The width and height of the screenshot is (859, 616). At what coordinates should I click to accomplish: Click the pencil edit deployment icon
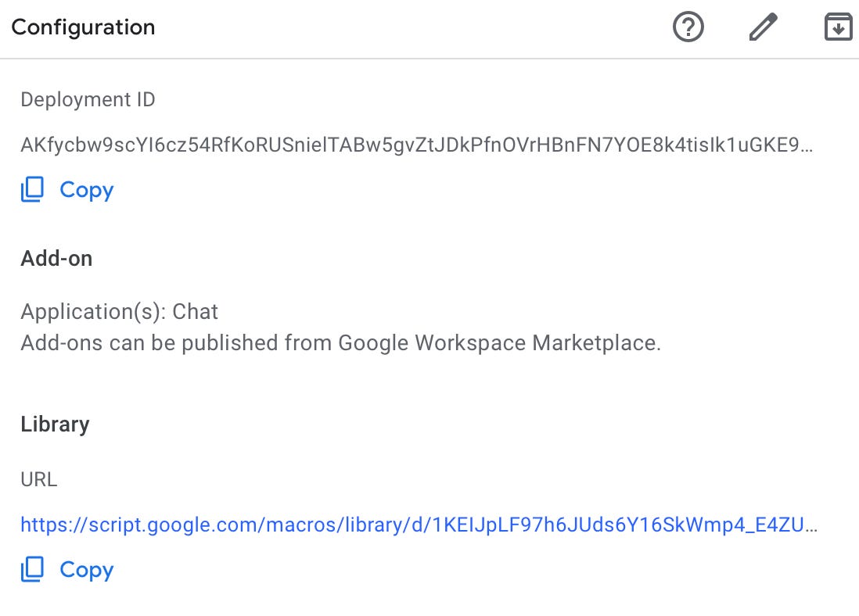pyautogui.click(x=763, y=28)
